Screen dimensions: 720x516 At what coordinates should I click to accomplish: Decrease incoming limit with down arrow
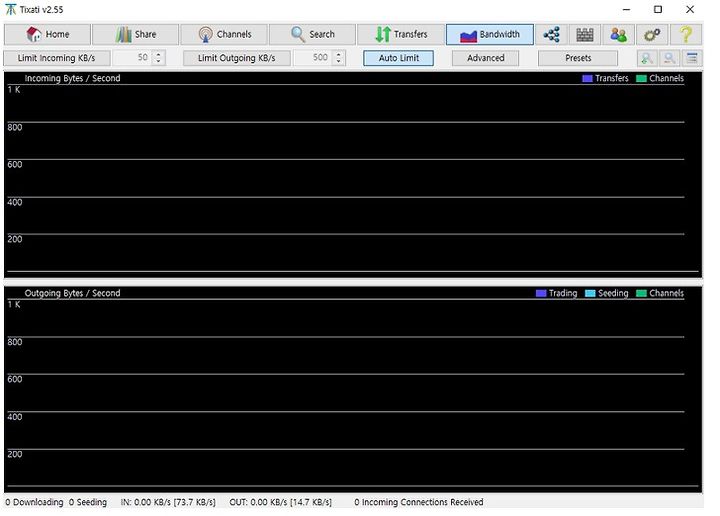158,62
